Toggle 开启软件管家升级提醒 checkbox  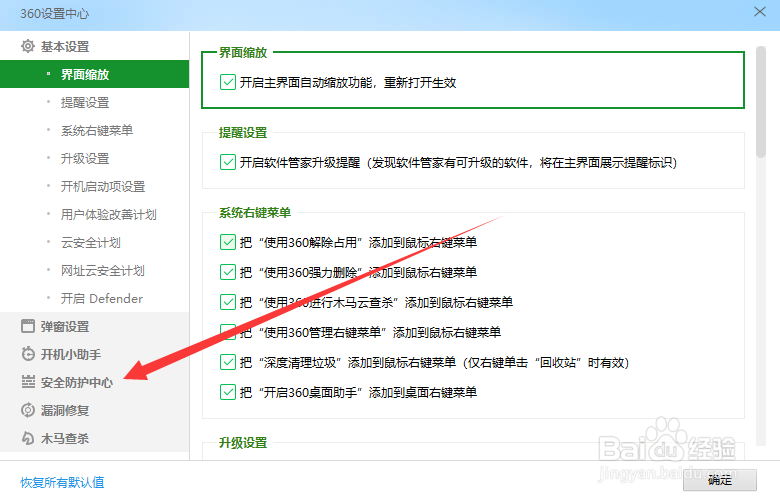(228, 162)
